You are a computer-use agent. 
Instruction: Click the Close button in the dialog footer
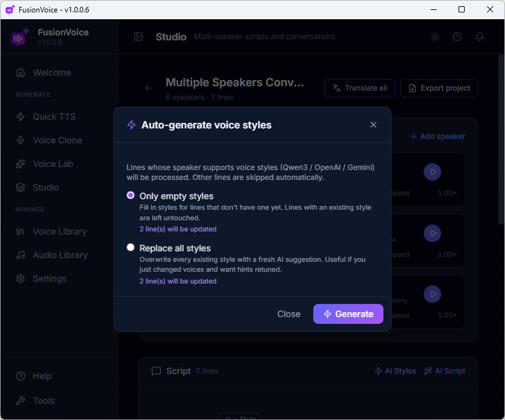(289, 314)
